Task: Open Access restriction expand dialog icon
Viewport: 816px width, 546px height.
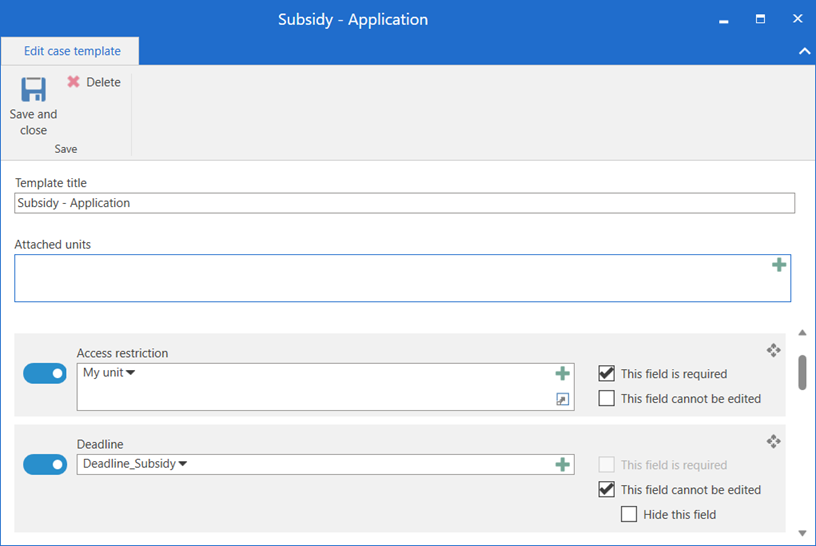Action: (x=562, y=399)
